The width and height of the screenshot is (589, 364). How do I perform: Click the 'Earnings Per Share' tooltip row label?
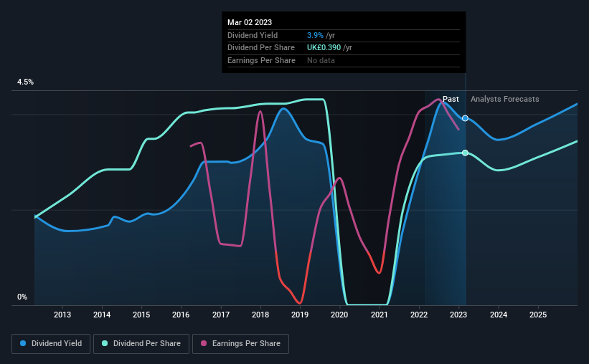(261, 60)
